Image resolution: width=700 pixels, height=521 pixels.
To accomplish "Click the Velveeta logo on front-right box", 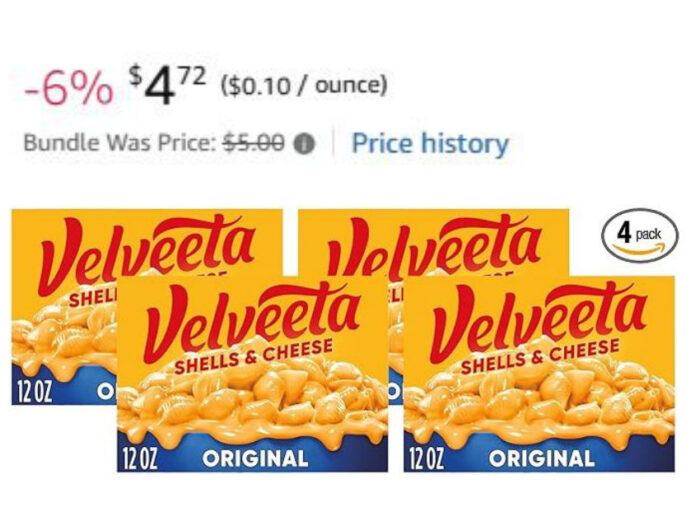I will click(537, 320).
